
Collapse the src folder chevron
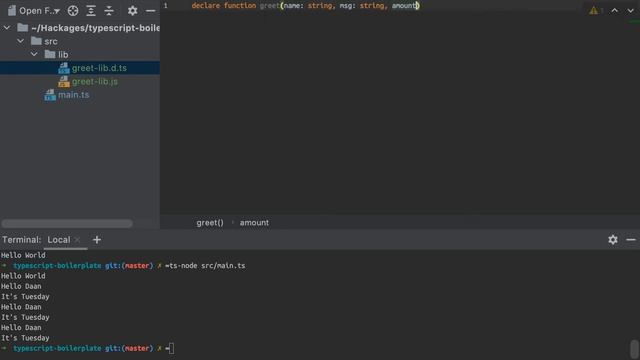coord(20,41)
